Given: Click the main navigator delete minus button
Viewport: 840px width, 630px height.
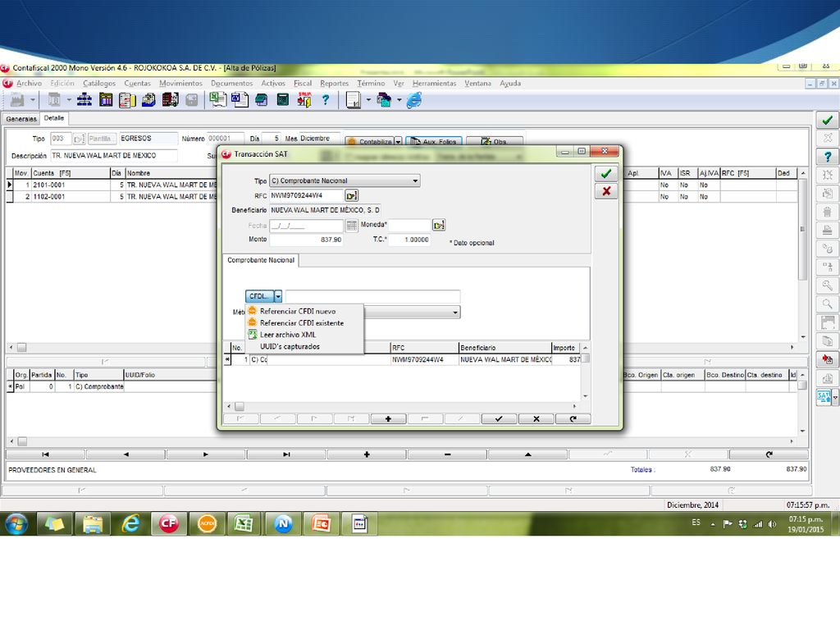Looking at the screenshot, I should click(447, 454).
